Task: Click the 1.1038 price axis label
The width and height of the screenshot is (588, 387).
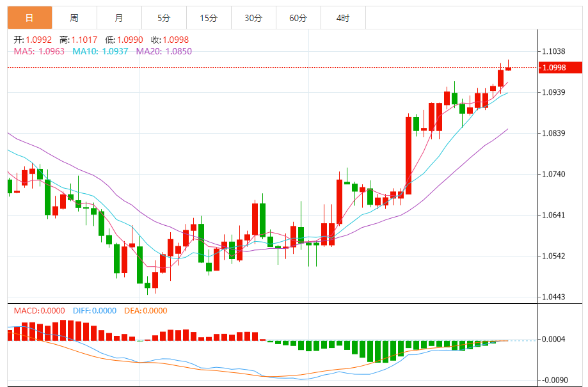Action: coord(553,51)
